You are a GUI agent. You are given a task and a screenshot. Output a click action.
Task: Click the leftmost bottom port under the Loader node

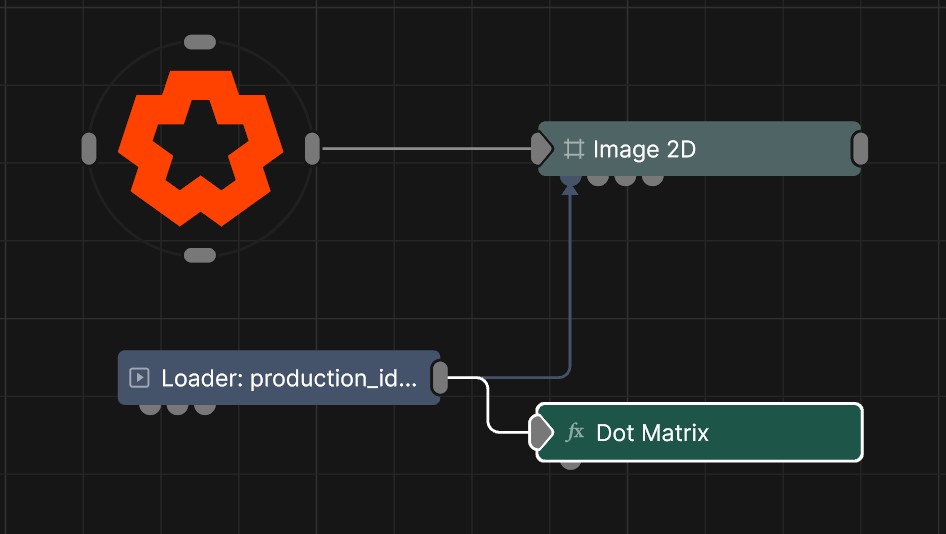[150, 408]
